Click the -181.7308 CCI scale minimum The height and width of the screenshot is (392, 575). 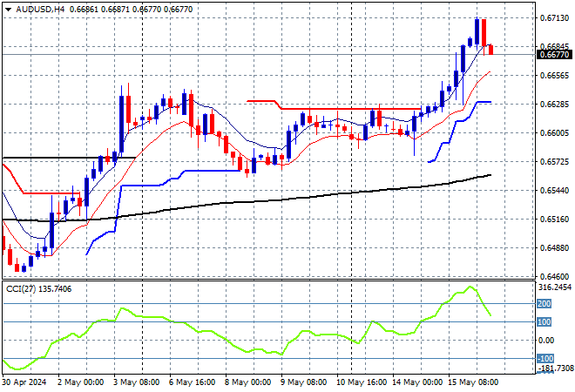(x=555, y=368)
